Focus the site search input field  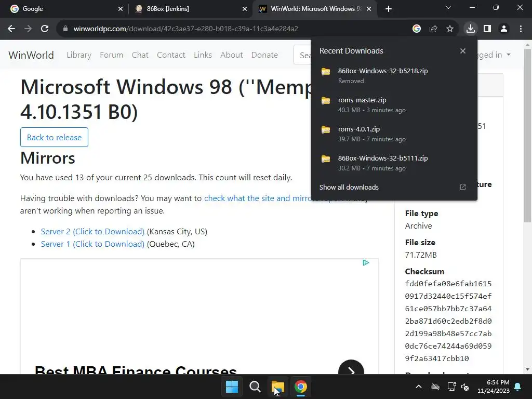pos(302,55)
